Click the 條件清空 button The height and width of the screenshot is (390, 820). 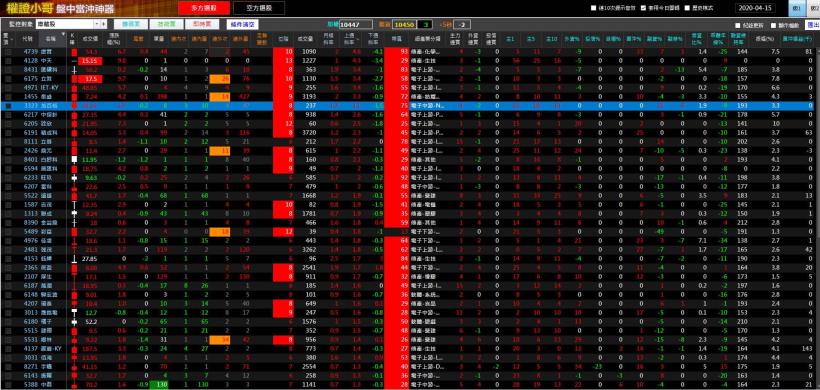coord(242,24)
